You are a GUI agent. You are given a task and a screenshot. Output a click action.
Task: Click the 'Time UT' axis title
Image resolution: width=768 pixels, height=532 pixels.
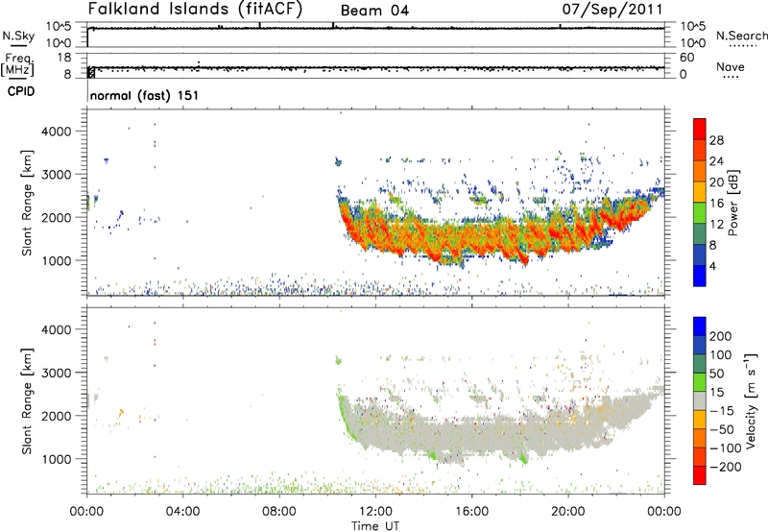tap(375, 526)
